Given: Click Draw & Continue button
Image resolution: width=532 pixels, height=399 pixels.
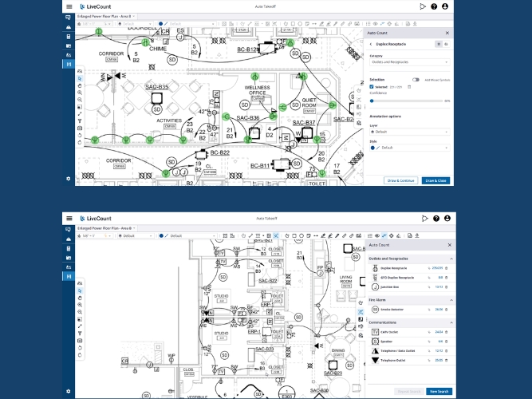Looking at the screenshot, I should pyautogui.click(x=400, y=180).
